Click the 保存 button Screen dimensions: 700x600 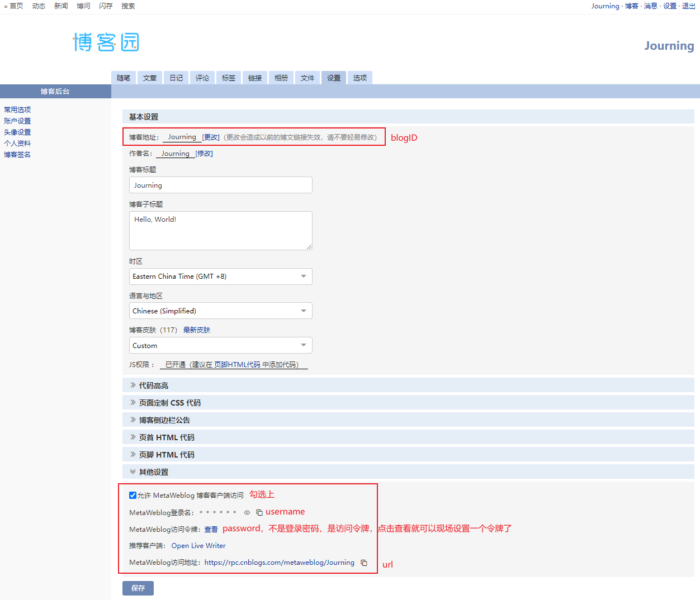tap(138, 588)
